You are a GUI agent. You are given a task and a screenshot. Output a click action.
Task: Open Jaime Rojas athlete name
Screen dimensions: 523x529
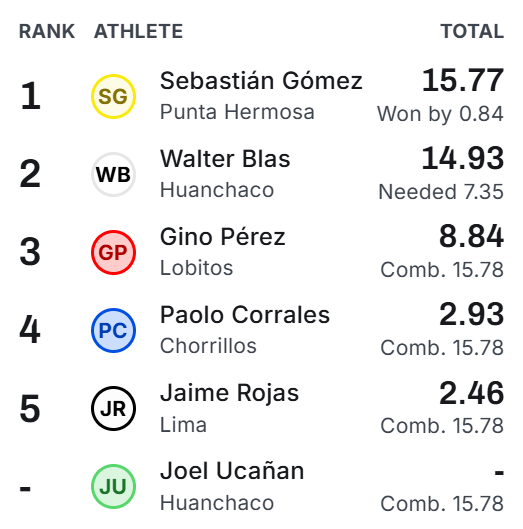[x=229, y=393]
